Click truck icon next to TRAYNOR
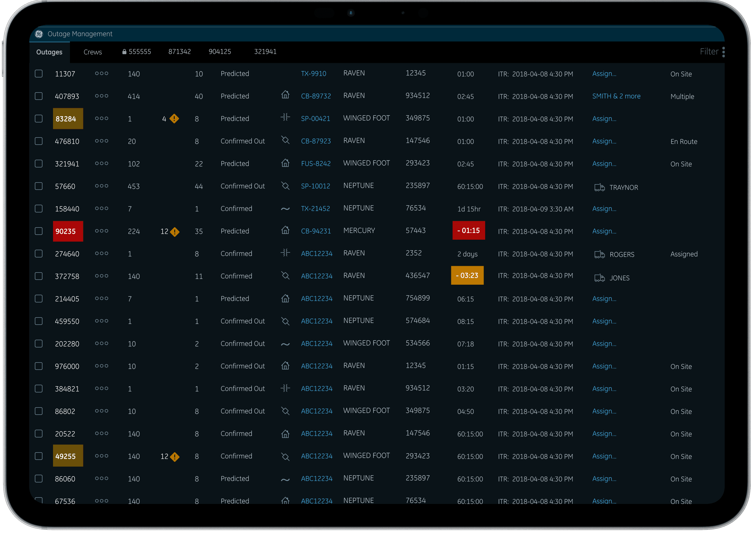Viewport: 756px width, 540px height. 599,187
